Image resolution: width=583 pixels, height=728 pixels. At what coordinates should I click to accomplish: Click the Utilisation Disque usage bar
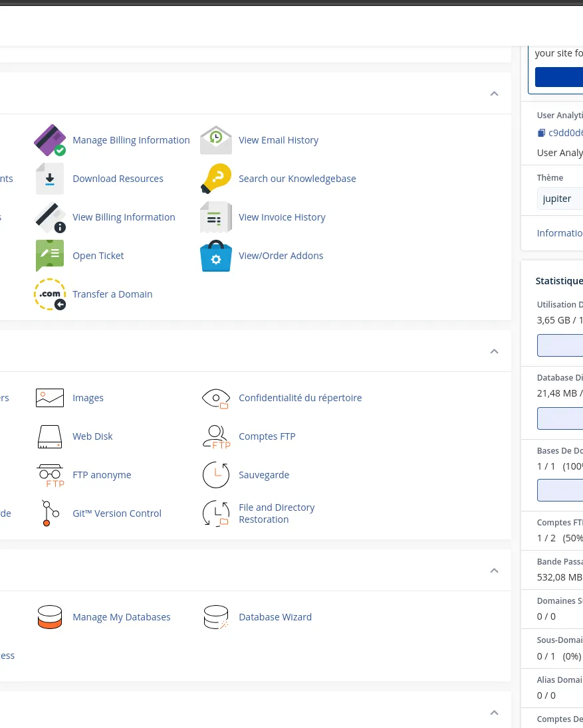560,345
